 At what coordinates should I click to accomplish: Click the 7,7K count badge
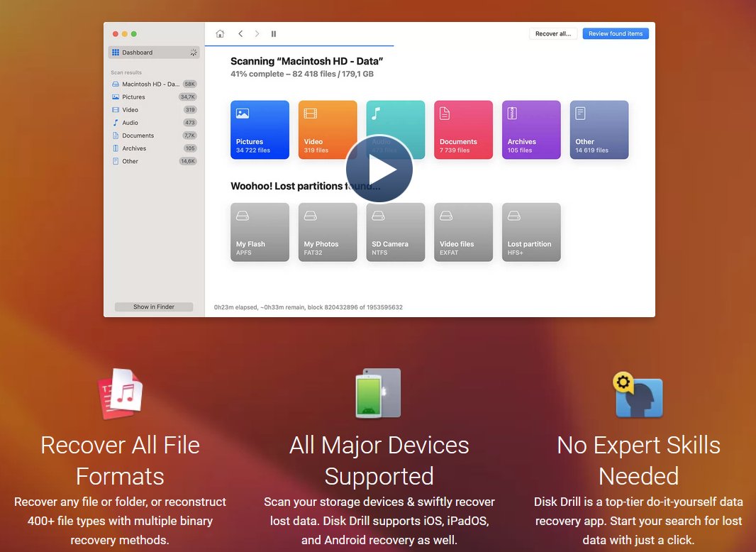point(189,136)
